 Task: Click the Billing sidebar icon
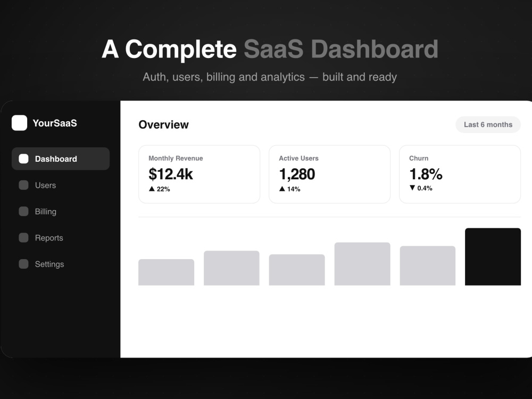click(x=23, y=211)
